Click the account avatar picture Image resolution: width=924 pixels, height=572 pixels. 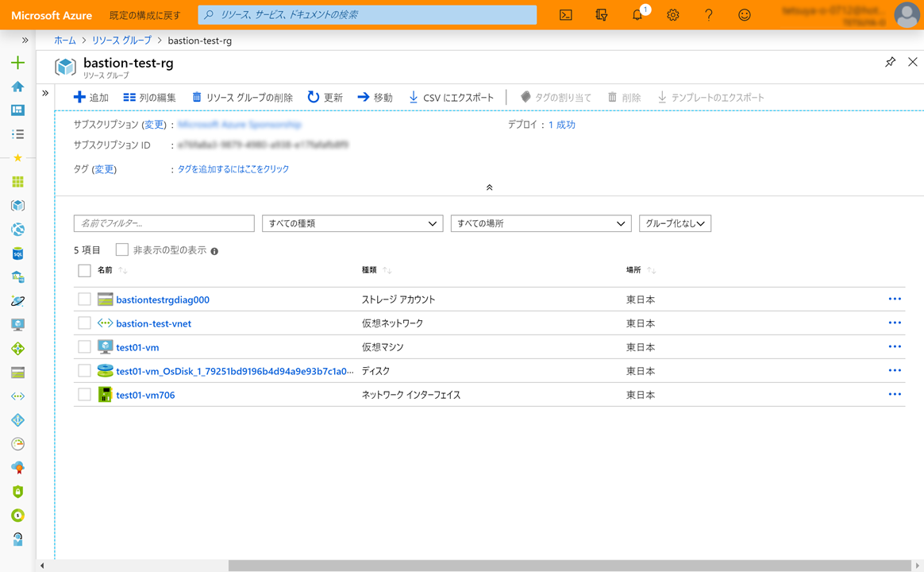coord(907,15)
